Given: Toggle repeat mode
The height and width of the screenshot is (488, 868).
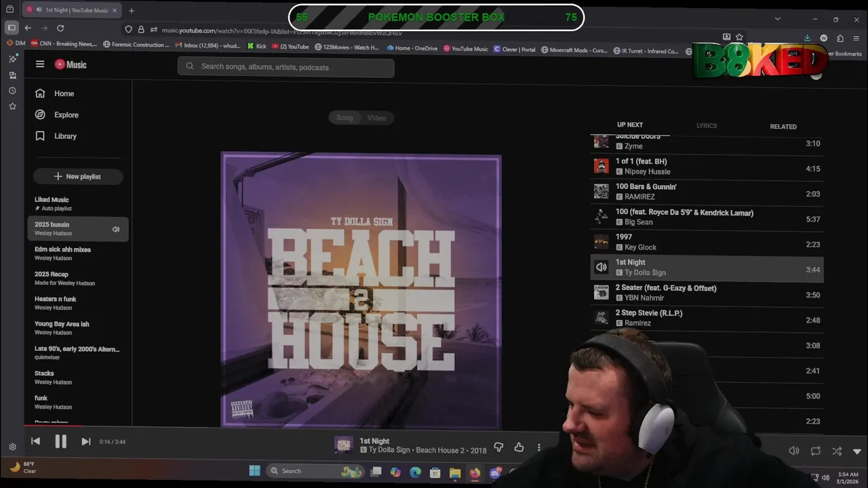Looking at the screenshot, I should 815,451.
